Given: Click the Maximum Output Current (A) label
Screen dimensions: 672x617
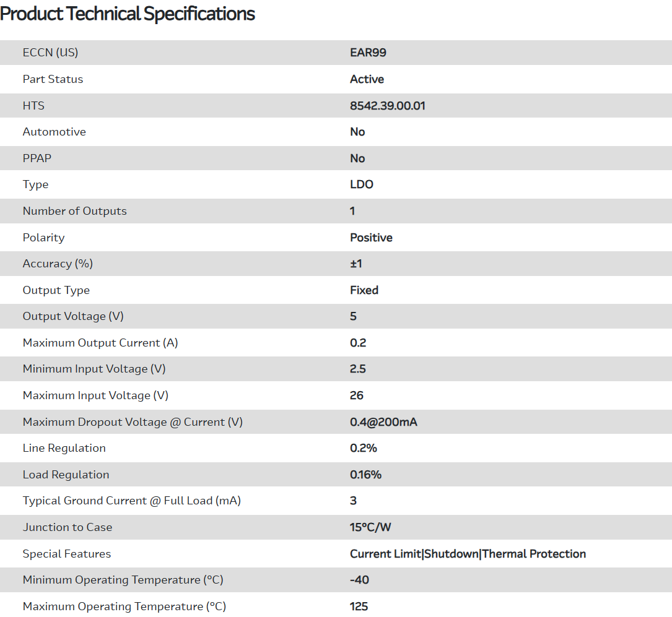Looking at the screenshot, I should (100, 343).
